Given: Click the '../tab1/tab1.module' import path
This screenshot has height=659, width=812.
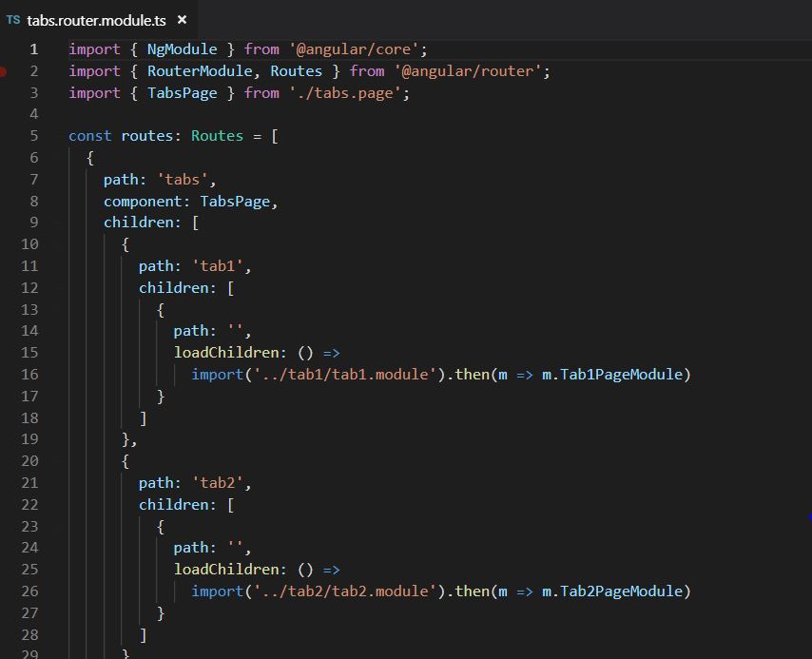Looking at the screenshot, I should pyautogui.click(x=344, y=375).
